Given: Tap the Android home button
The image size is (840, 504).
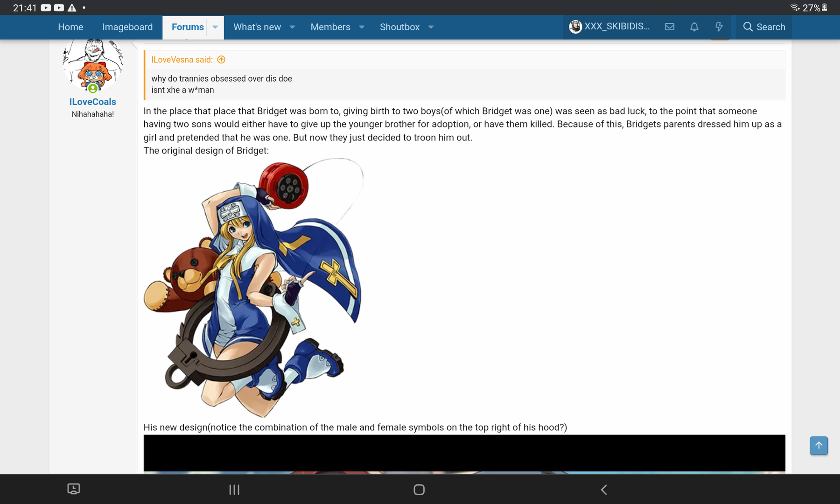Looking at the screenshot, I should click(419, 490).
